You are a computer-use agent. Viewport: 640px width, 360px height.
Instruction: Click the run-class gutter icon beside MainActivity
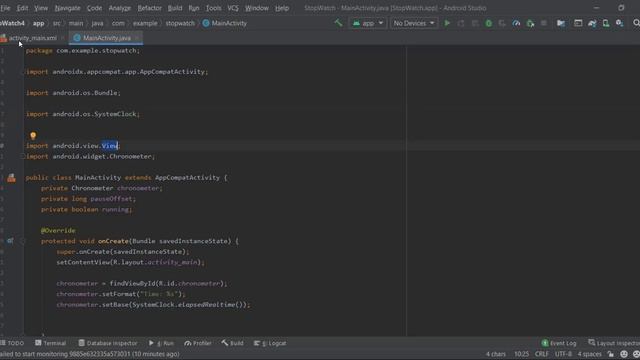(x=11, y=178)
